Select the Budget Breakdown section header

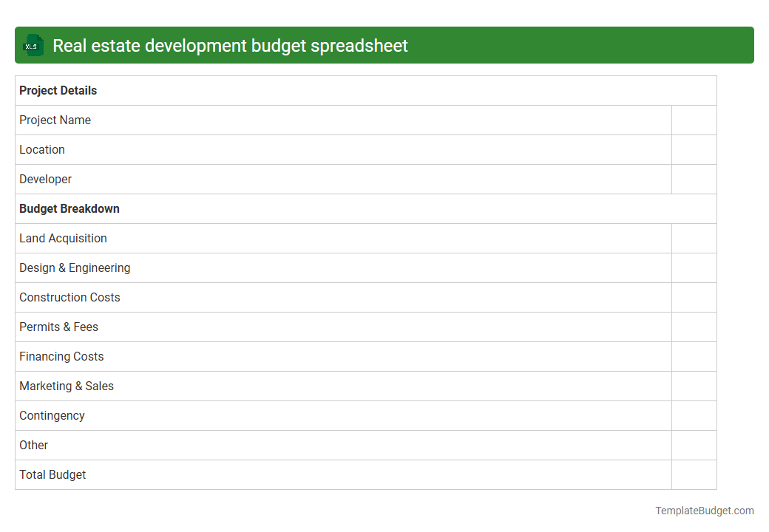pos(69,208)
